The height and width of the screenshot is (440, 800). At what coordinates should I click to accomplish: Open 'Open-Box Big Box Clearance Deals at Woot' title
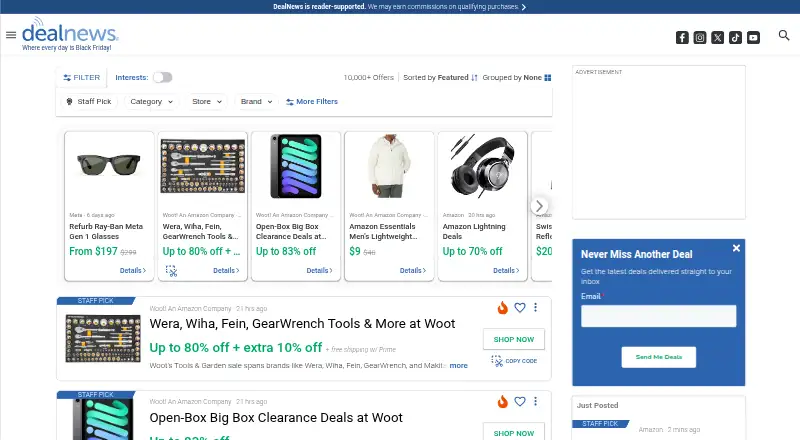coord(276,418)
